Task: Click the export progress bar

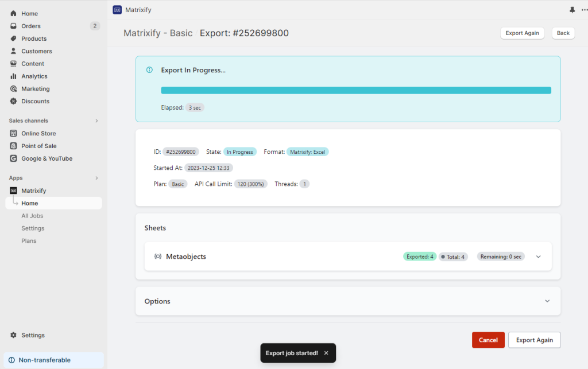Action: (x=356, y=90)
